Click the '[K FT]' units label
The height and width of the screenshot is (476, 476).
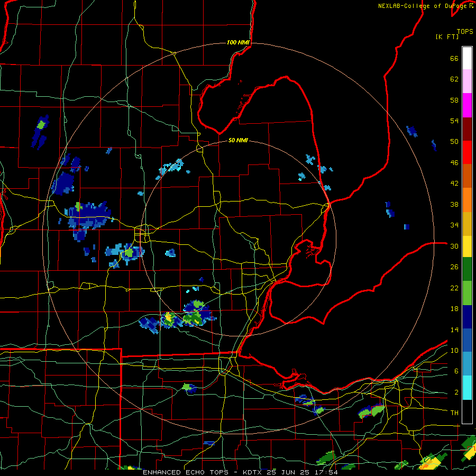[x=447, y=36]
